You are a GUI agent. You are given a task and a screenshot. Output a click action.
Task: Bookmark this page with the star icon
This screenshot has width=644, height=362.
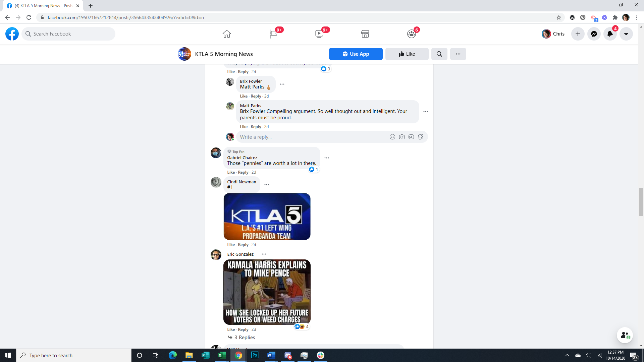point(558,17)
